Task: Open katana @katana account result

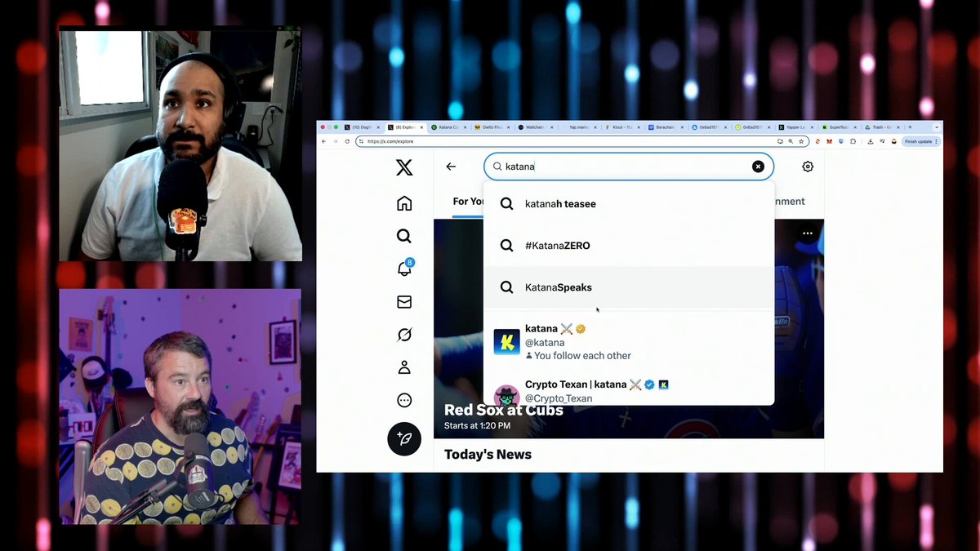Action: [629, 342]
